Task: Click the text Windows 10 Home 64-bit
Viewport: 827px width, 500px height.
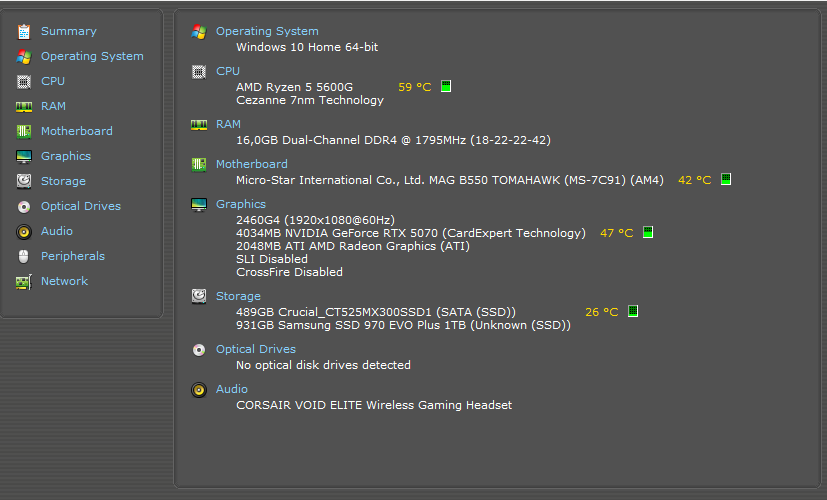Action: (x=307, y=47)
